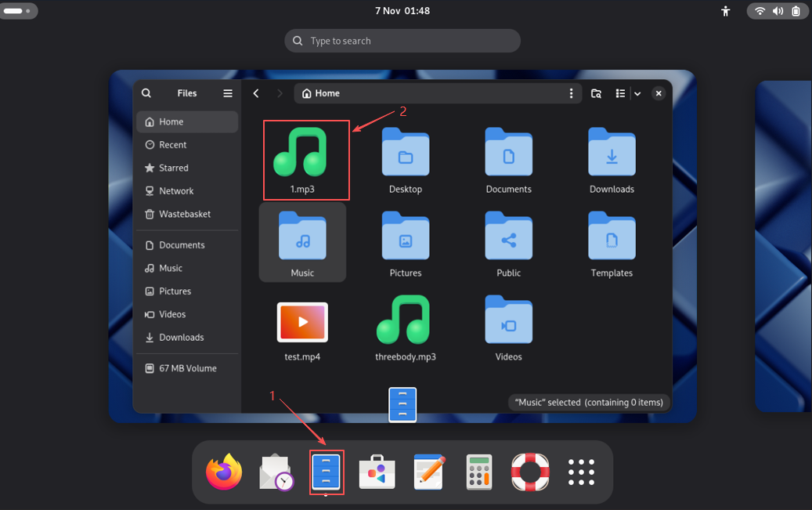
Task: Open the Downloads folder icon
Action: (x=612, y=154)
